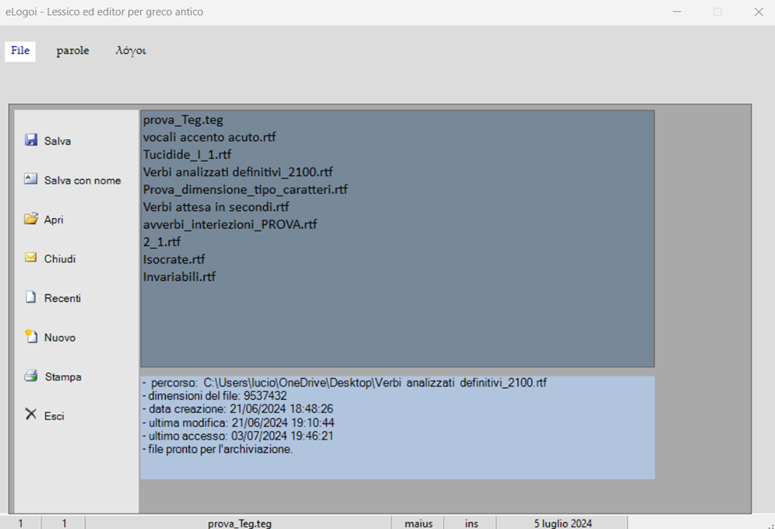Click the Apri open folder icon
Viewport: 775px width, 529px height.
(31, 219)
